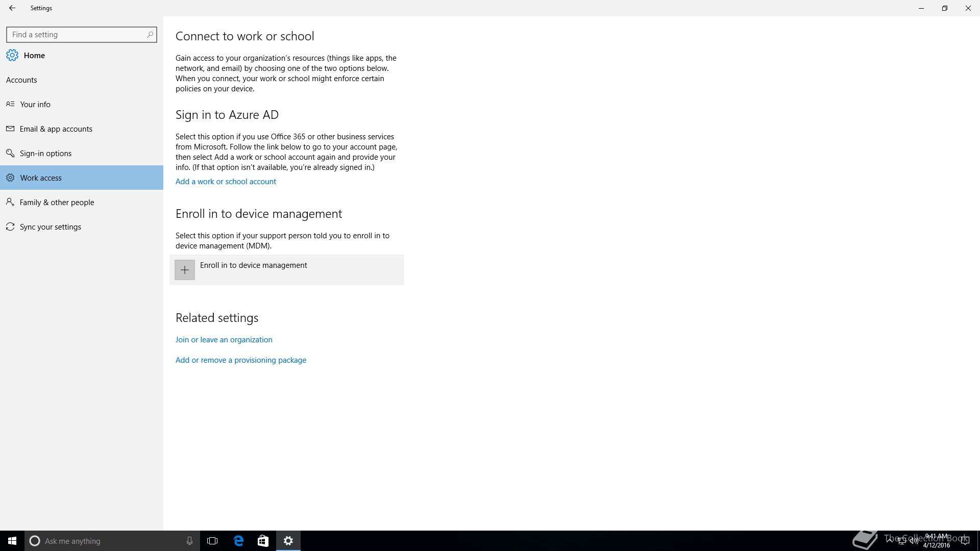The width and height of the screenshot is (980, 551).
Task: Click the volume icon in system tray
Action: coord(914,541)
